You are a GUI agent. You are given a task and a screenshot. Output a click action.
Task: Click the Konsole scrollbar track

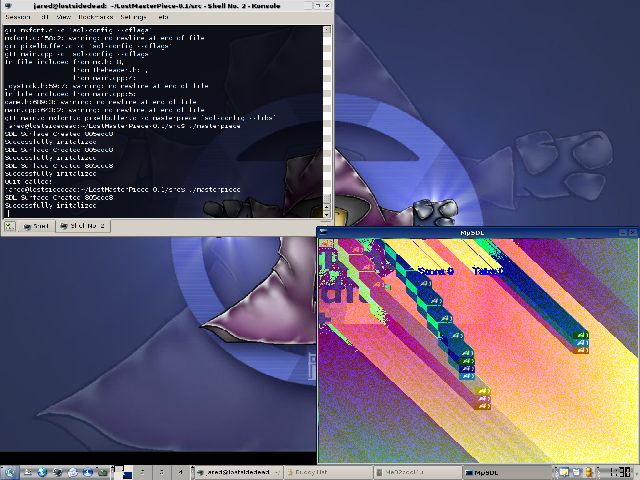coord(327,114)
